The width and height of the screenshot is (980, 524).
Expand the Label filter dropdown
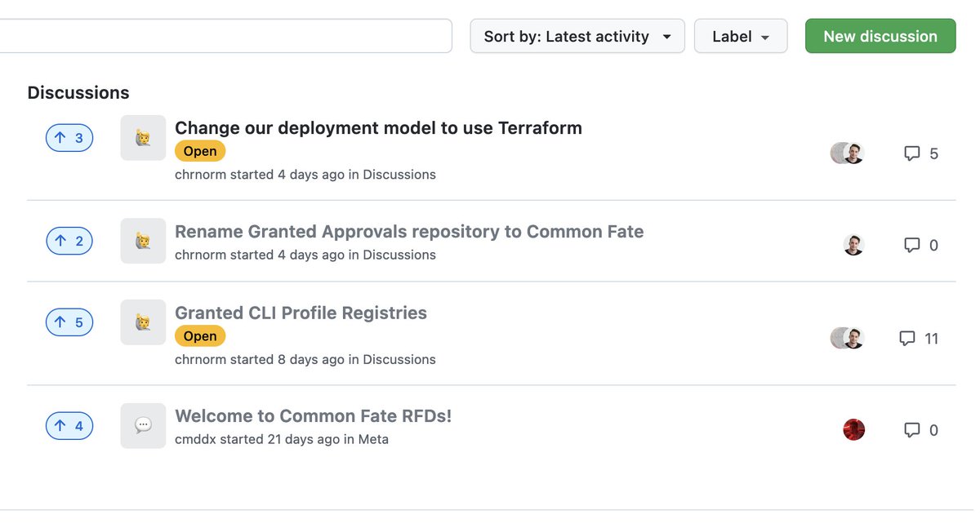[741, 36]
